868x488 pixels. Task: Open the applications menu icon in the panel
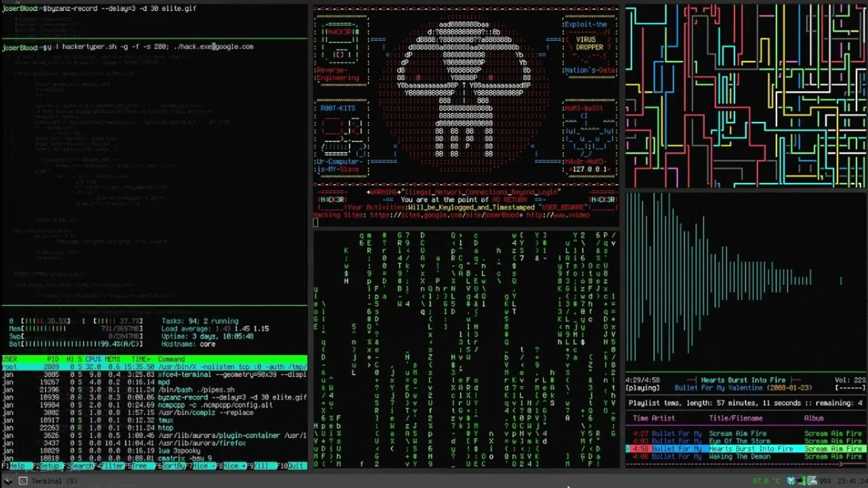(8, 481)
